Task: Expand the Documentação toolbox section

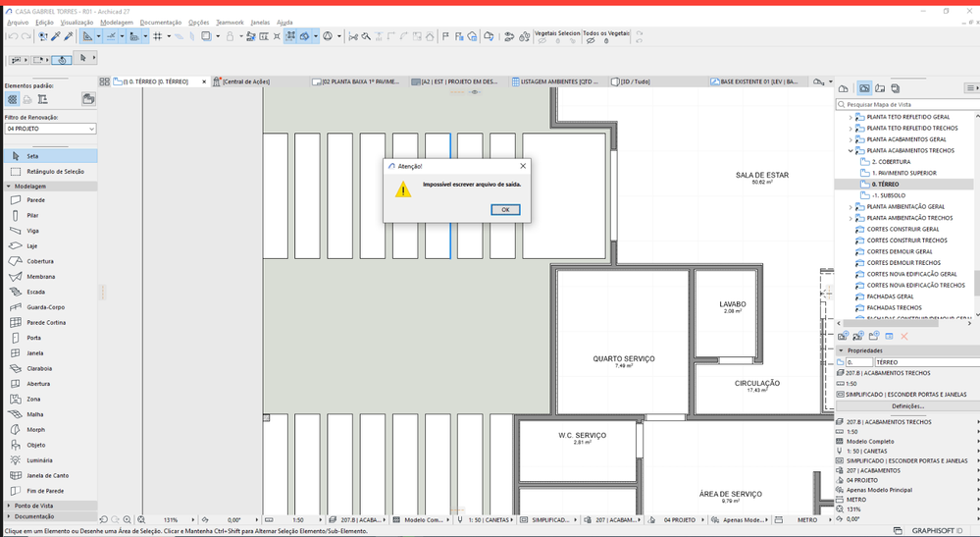Action: pyautogui.click(x=9, y=516)
